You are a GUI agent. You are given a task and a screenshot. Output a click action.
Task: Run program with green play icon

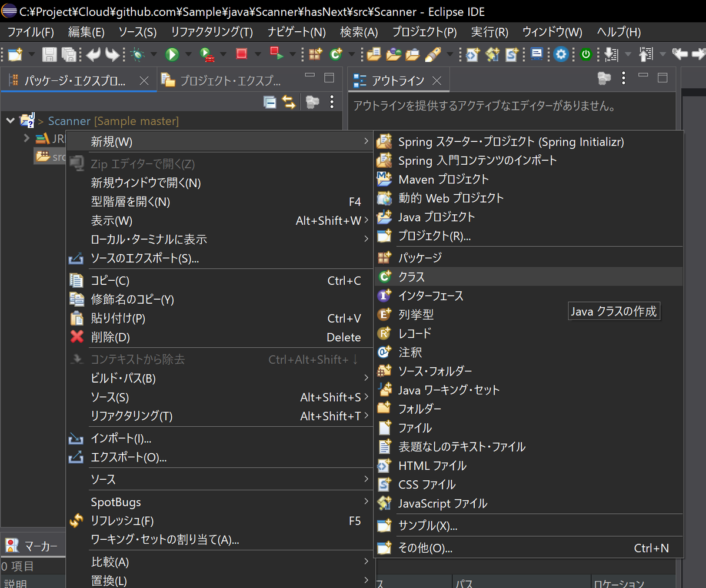point(172,55)
